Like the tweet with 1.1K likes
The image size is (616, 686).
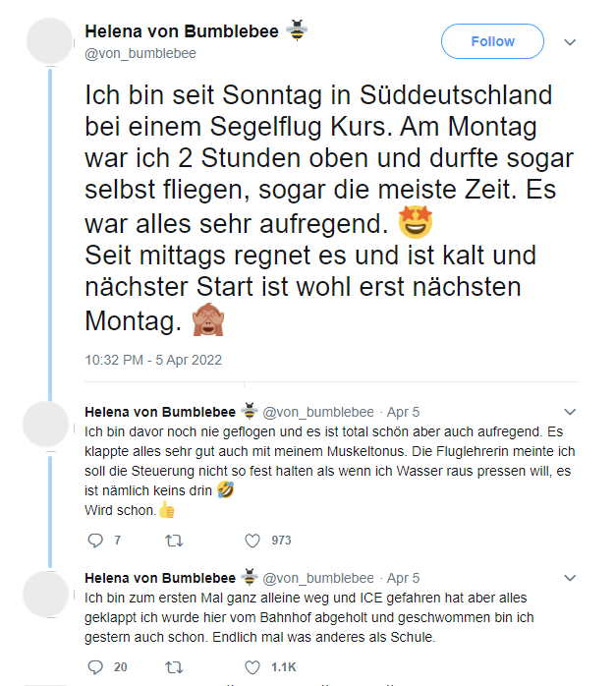pyautogui.click(x=252, y=667)
